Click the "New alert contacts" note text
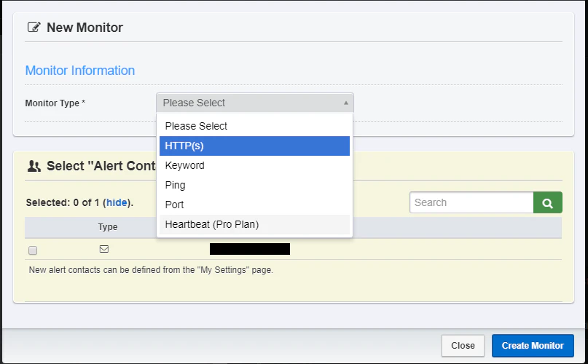 click(x=151, y=270)
